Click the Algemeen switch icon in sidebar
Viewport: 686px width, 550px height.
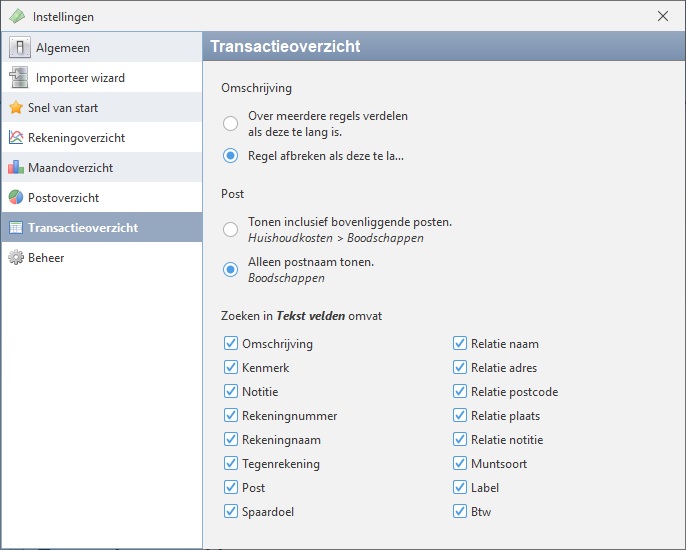[17, 47]
